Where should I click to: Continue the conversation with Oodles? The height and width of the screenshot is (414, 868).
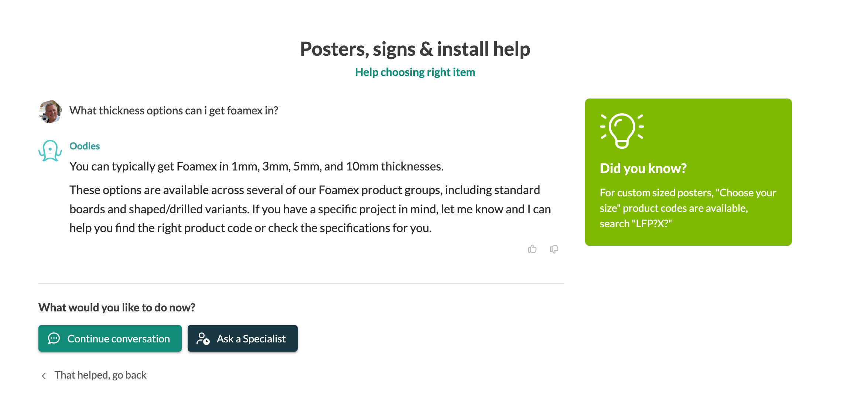click(110, 338)
